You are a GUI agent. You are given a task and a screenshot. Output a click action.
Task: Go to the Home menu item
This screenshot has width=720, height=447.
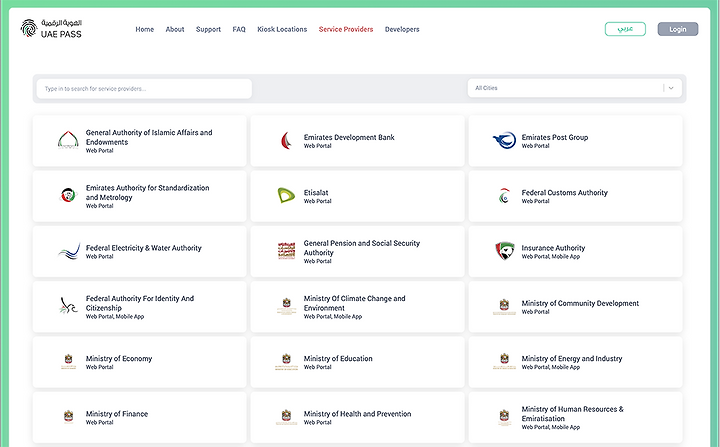tap(145, 29)
